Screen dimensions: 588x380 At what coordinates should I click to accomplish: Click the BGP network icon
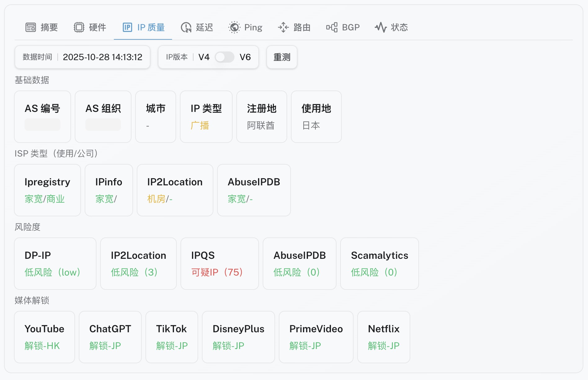(332, 27)
